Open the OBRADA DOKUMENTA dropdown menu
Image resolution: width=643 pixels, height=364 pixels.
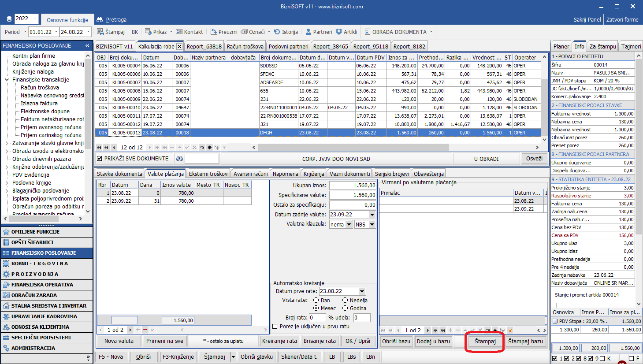[x=431, y=32]
